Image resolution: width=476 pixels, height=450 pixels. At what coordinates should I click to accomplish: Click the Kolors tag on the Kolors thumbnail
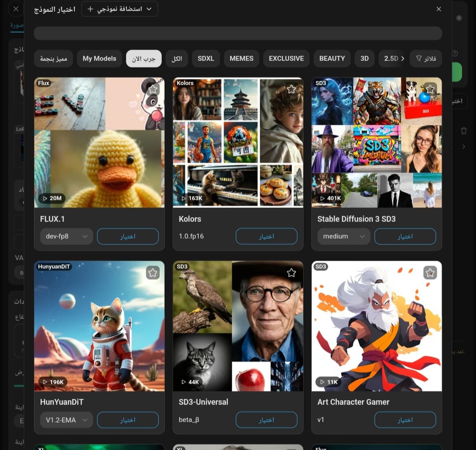pyautogui.click(x=185, y=83)
